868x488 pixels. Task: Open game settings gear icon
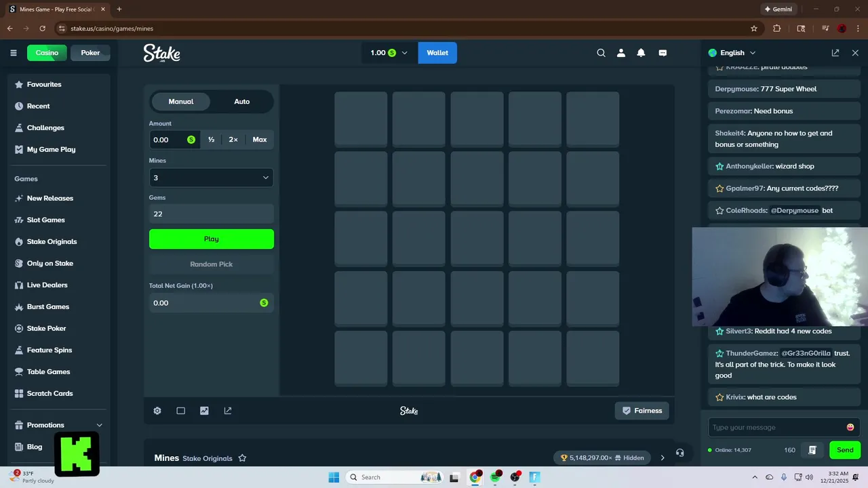coord(157,411)
